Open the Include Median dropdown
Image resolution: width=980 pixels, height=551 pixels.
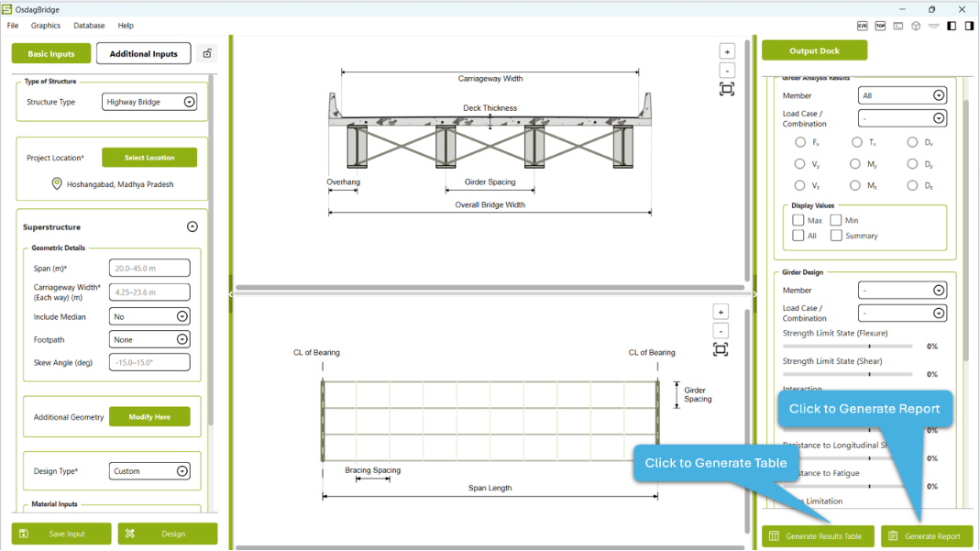point(149,316)
